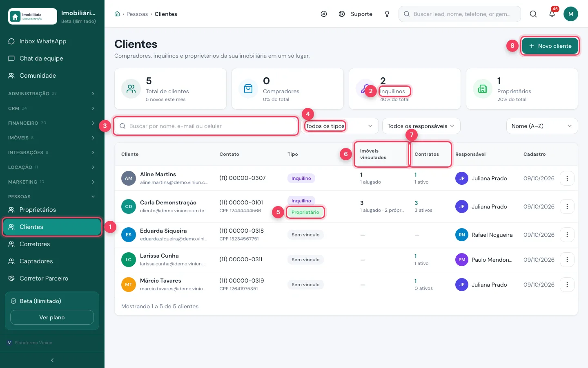This screenshot has width=588, height=368.
Task: Open row actions menu for Carla Demonstração
Action: [x=567, y=206]
